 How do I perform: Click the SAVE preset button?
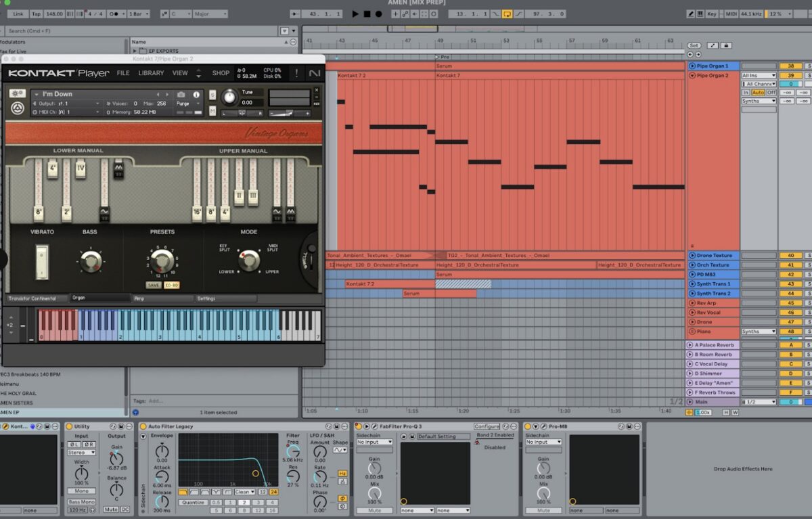154,285
